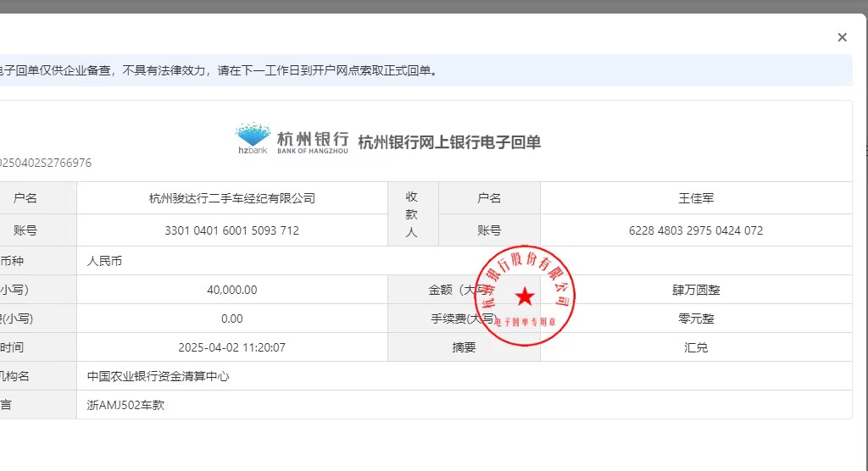Select fee amount 0.00
Image resolution: width=868 pixels, height=471 pixels.
click(232, 319)
